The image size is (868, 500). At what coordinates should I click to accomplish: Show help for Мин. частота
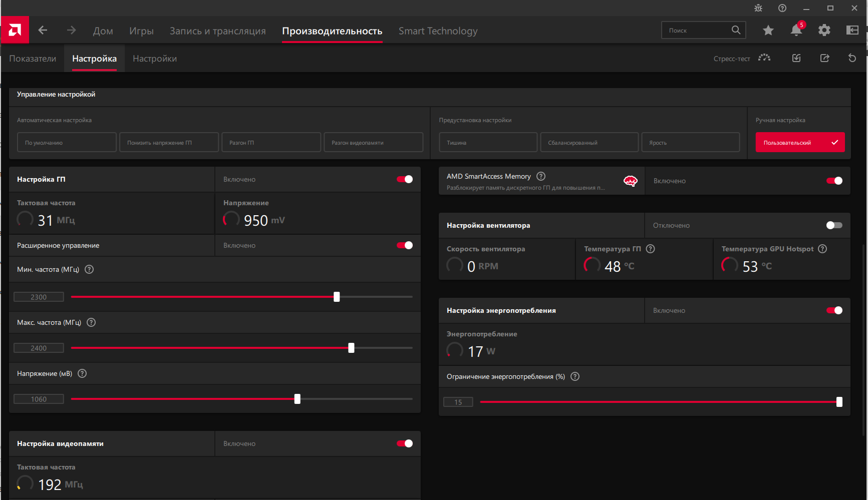click(x=89, y=269)
